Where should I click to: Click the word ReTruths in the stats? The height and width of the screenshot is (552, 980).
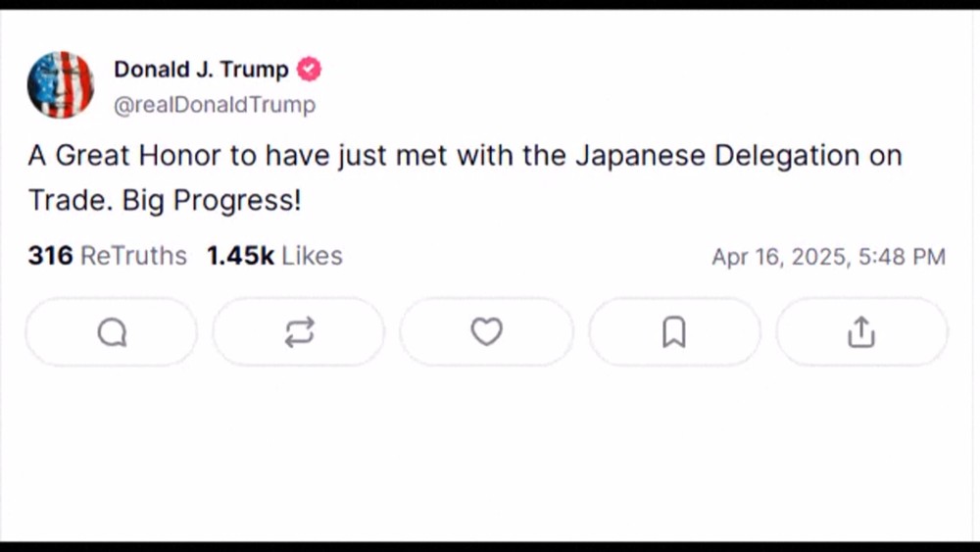(x=133, y=256)
